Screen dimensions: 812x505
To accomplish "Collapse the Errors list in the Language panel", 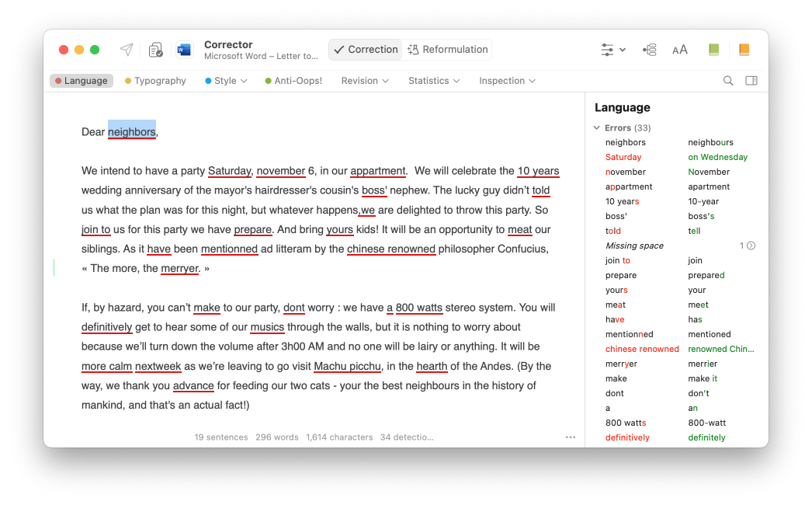I will click(597, 128).
